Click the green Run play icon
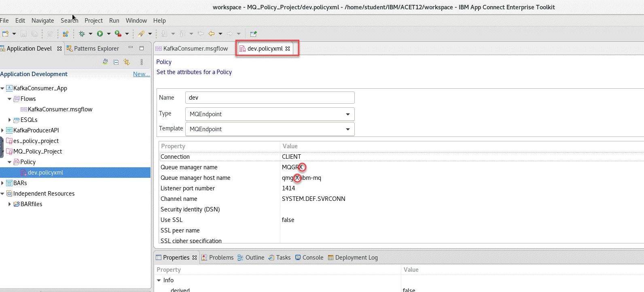644x292 pixels. [100, 34]
